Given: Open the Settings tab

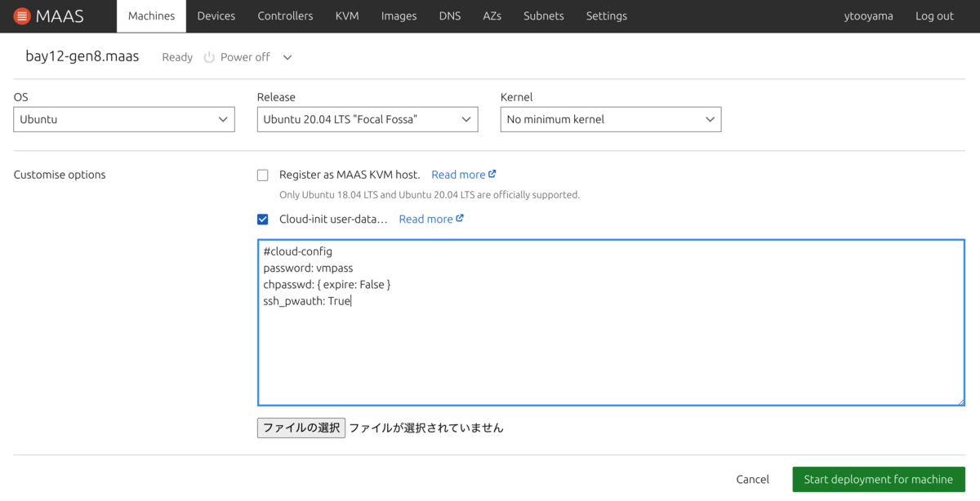Looking at the screenshot, I should [607, 16].
